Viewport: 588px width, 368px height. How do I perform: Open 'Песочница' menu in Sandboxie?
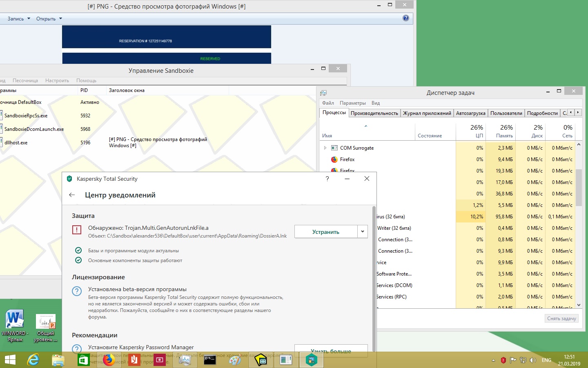click(x=25, y=81)
